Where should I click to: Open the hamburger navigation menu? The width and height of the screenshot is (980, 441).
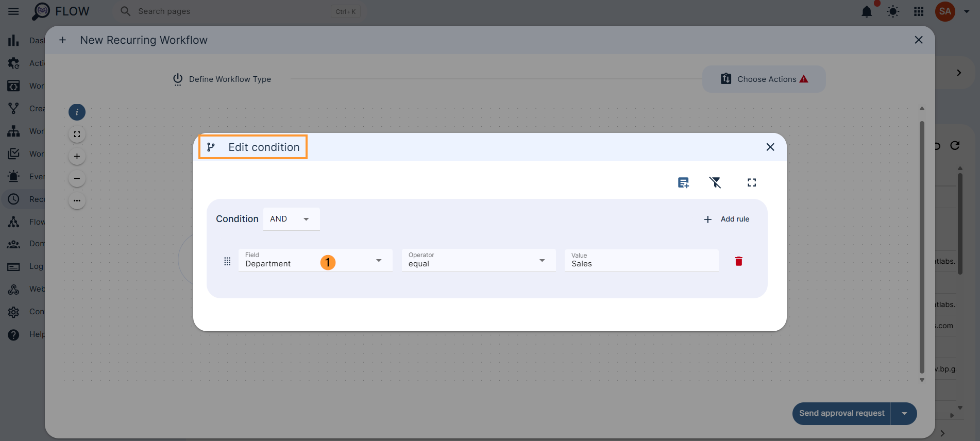(x=13, y=11)
